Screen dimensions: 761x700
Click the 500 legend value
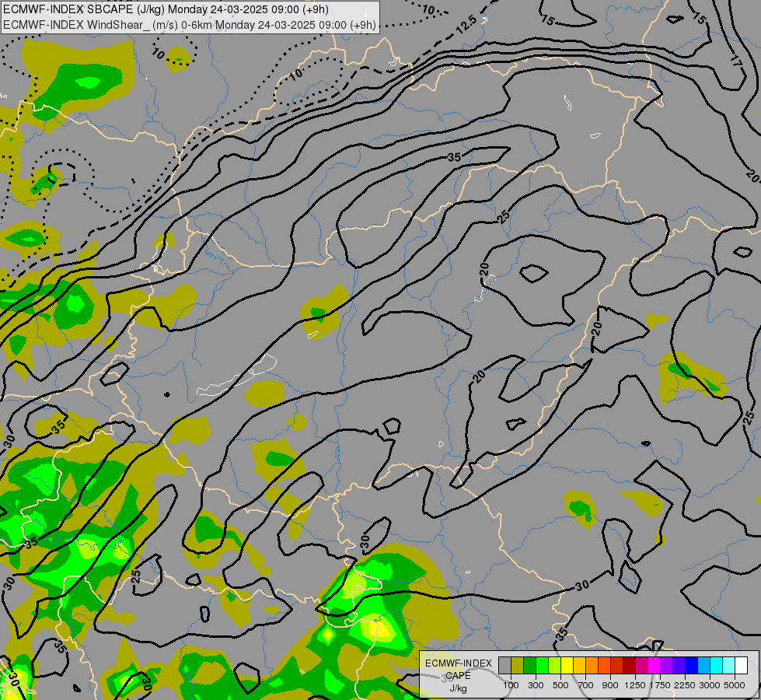coord(560,685)
